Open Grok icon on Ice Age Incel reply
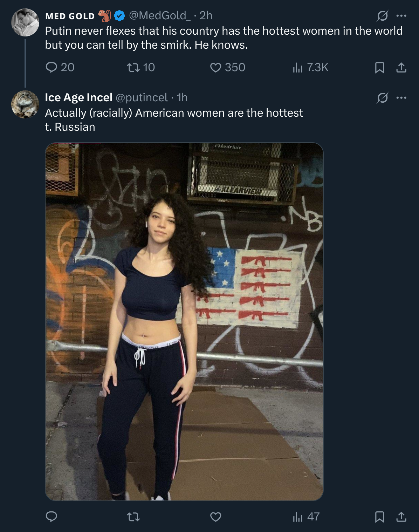The width and height of the screenshot is (419, 532). tap(382, 98)
